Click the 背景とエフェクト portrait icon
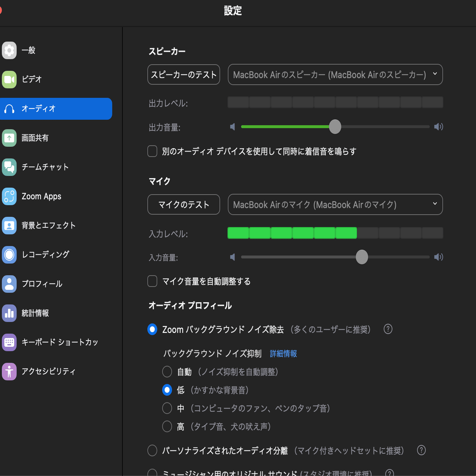476x476 pixels. tap(9, 226)
